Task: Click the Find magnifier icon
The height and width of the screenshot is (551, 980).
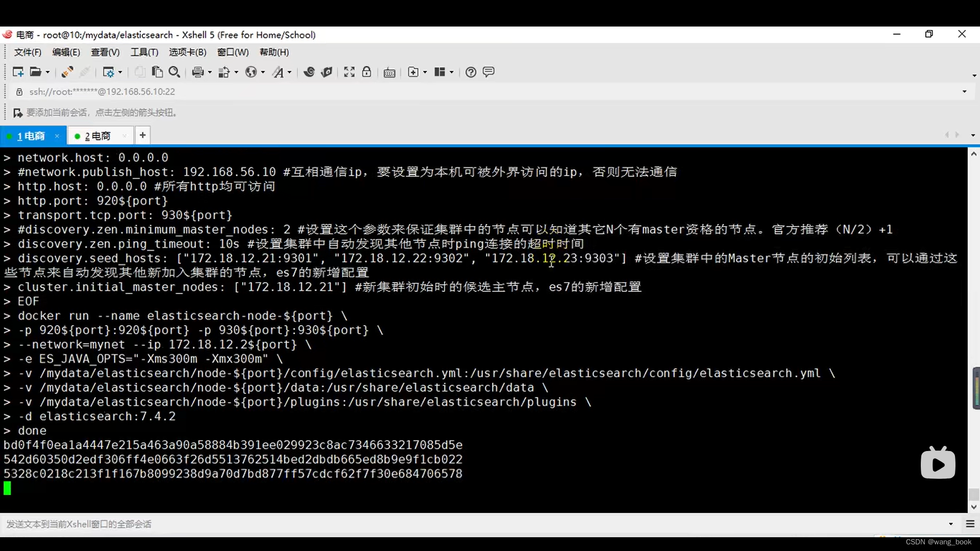Action: [x=174, y=72]
